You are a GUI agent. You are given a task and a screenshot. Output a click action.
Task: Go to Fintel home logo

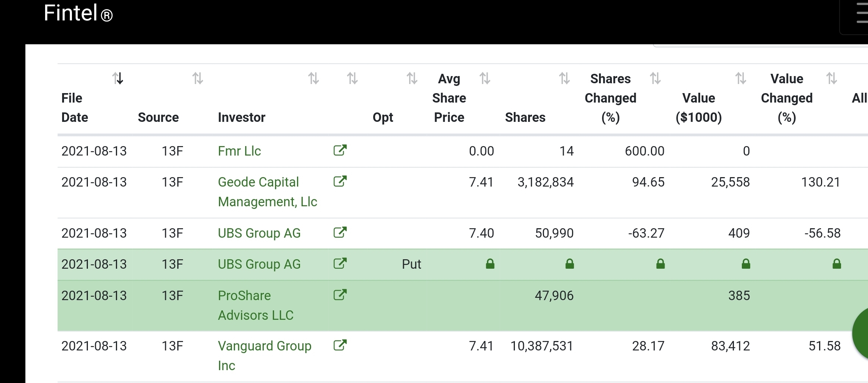point(78,14)
